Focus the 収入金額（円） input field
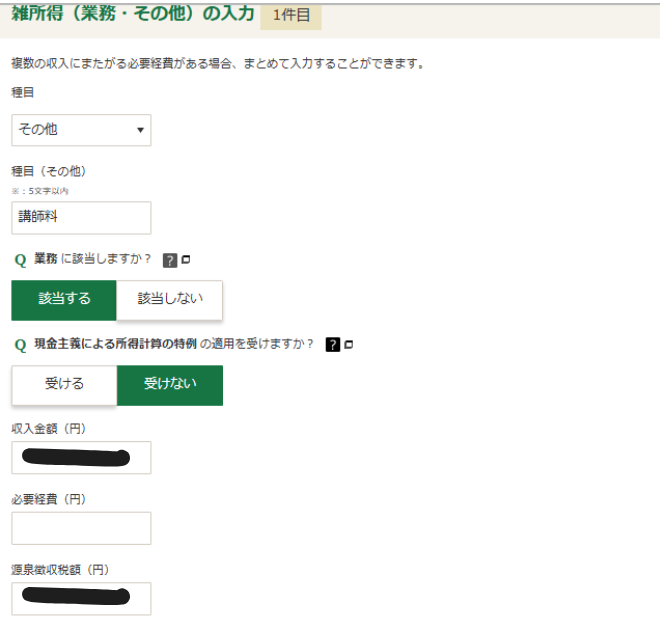Image resolution: width=660 pixels, height=630 pixels. (81, 457)
